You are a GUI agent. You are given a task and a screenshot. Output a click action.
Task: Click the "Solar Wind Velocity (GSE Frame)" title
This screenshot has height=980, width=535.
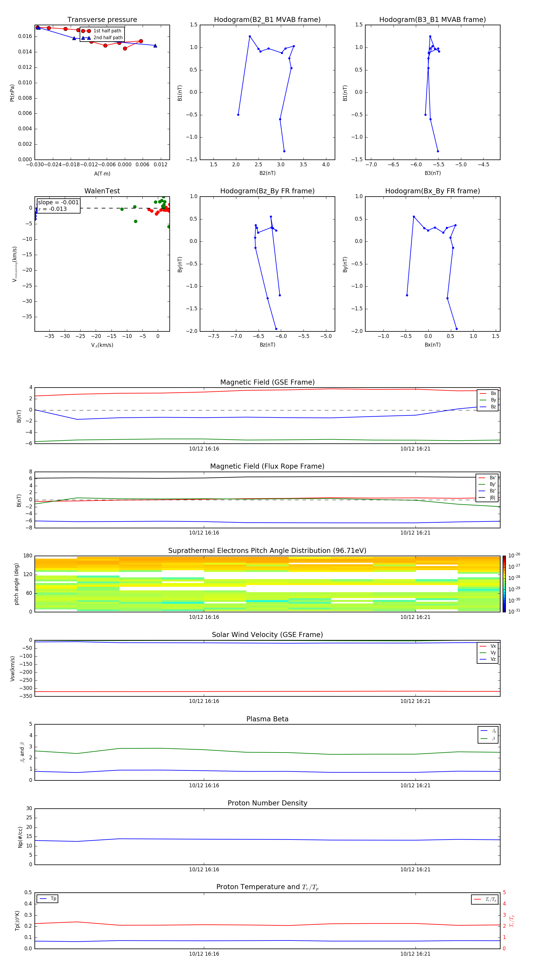(267, 635)
